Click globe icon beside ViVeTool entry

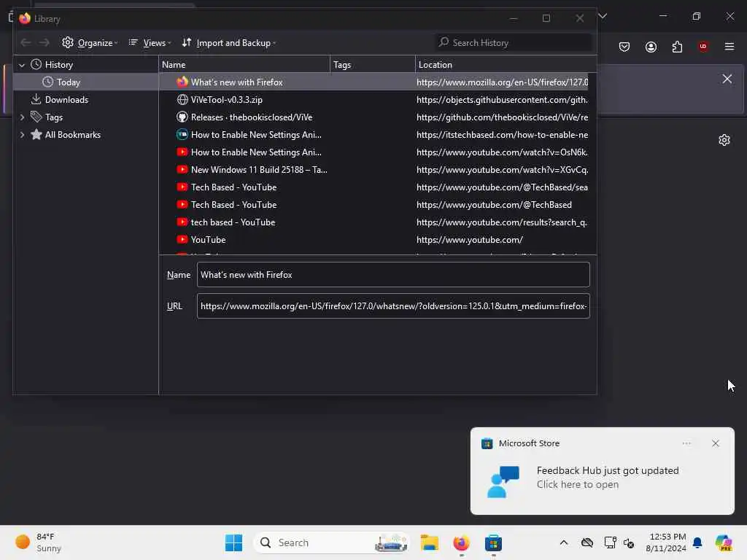pyautogui.click(x=182, y=99)
